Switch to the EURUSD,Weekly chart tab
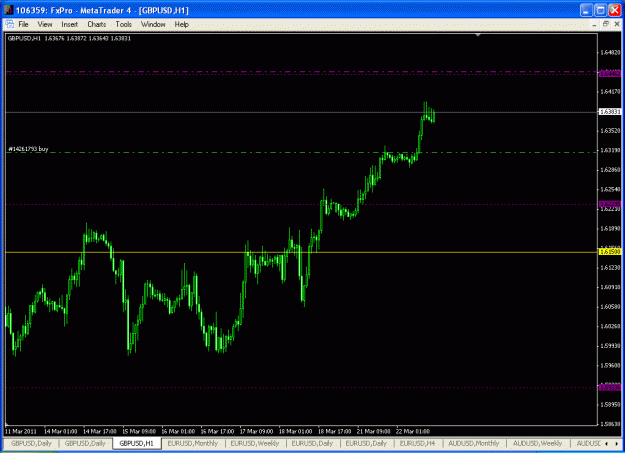This screenshot has width=625, height=453. pos(255,443)
